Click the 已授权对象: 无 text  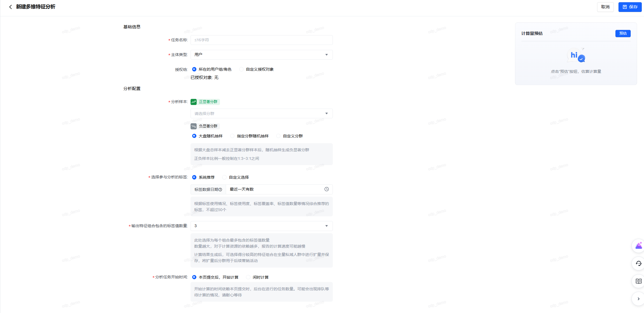(204, 78)
